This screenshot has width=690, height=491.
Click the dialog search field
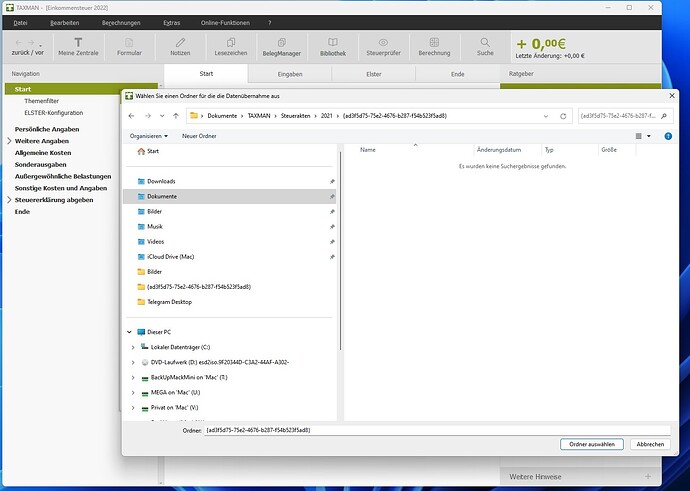(x=625, y=116)
